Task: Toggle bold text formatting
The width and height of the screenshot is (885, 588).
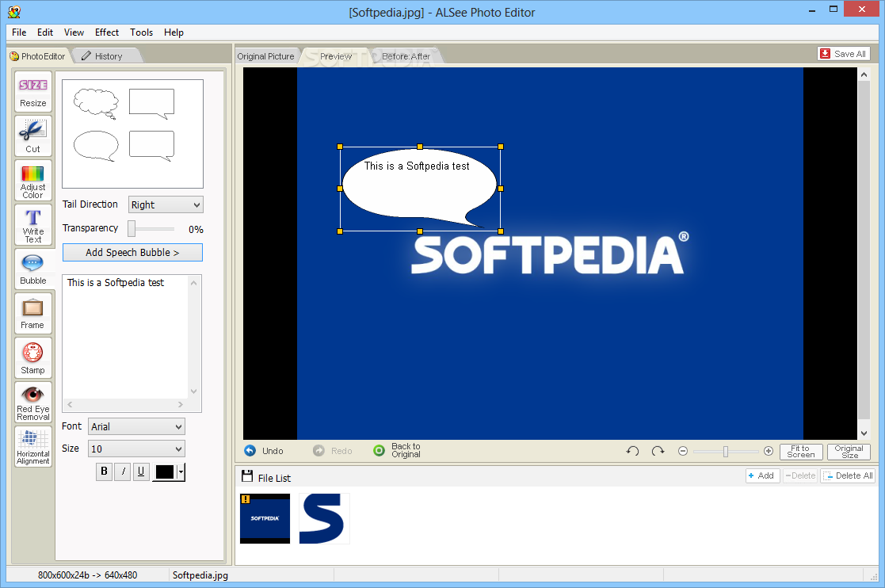Action: pos(104,472)
